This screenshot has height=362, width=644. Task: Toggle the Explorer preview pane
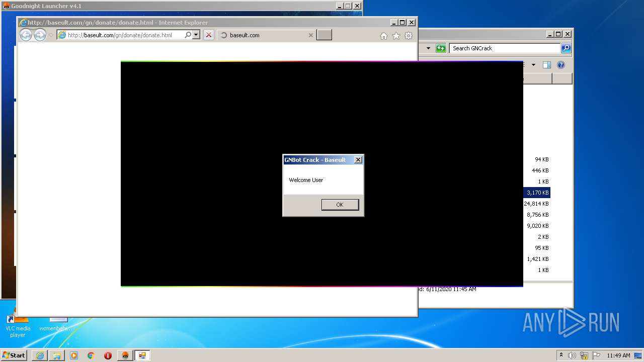[547, 65]
